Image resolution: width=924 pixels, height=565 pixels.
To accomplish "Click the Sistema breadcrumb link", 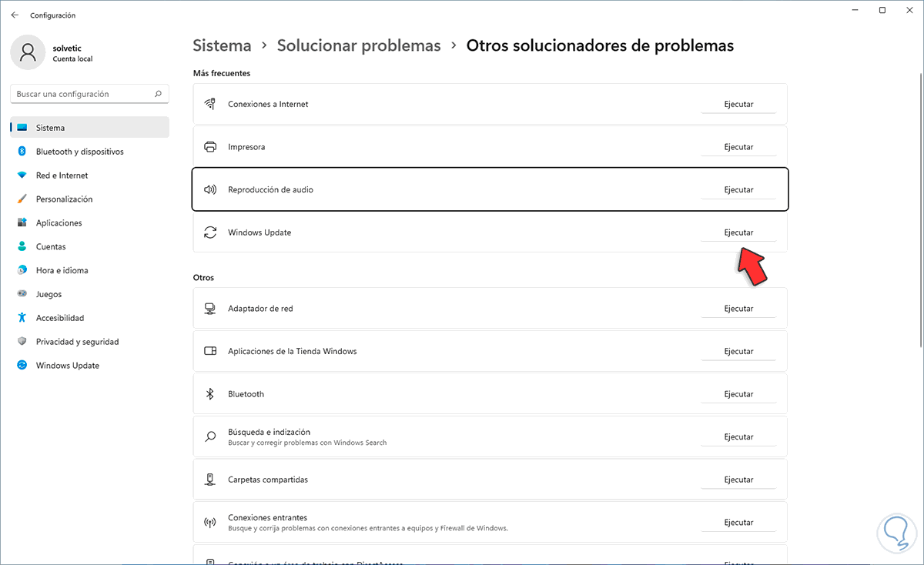I will pos(222,45).
